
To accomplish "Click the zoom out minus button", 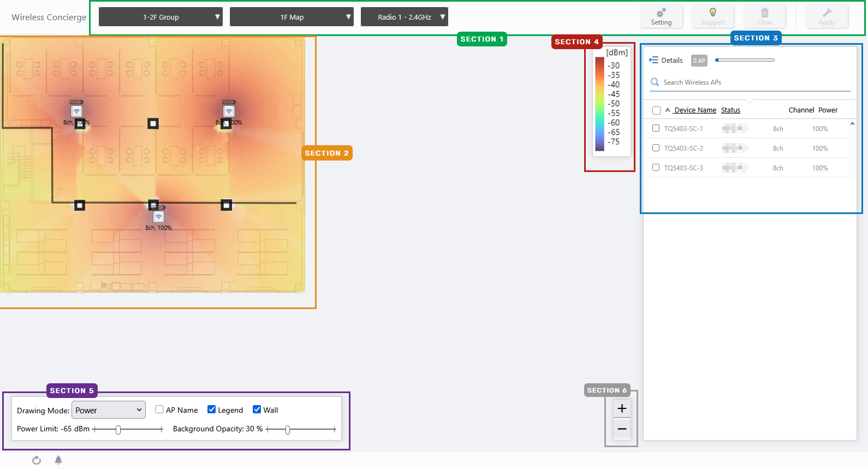I will 622,429.
